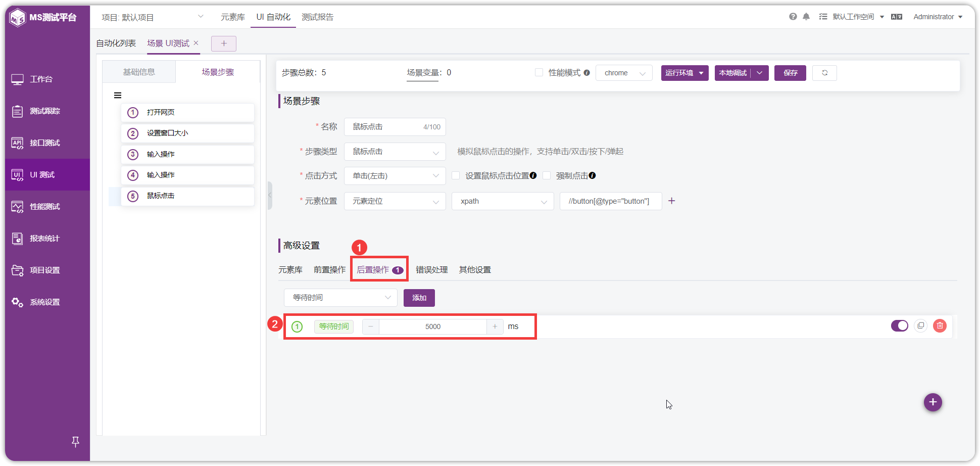Open the notifications bell icon
Image resolution: width=980 pixels, height=466 pixels.
pyautogui.click(x=806, y=17)
